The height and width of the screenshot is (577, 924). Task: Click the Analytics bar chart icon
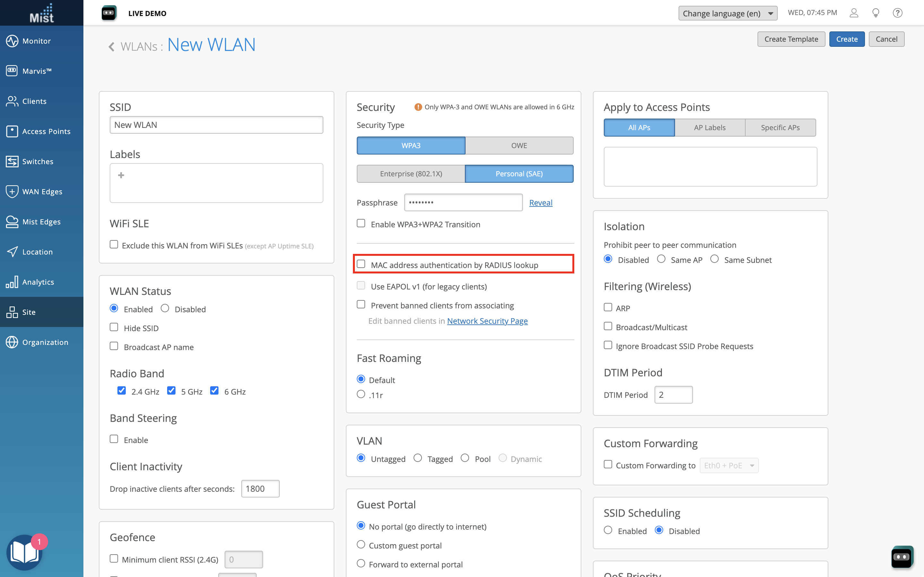(12, 282)
